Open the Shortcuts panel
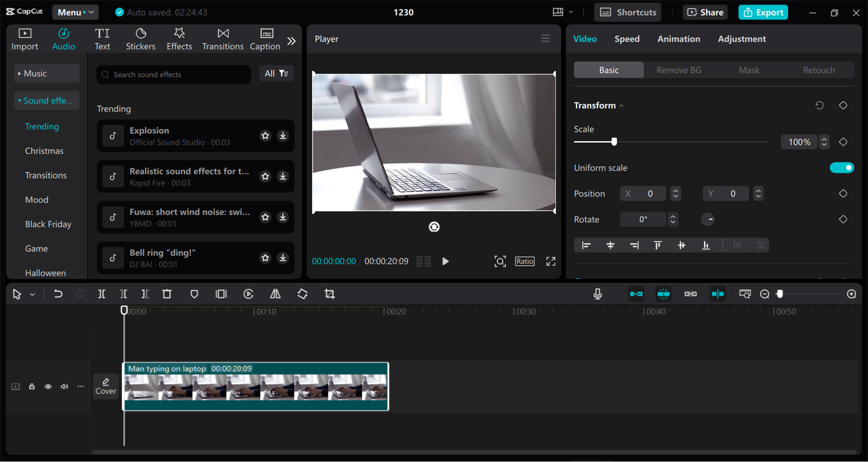The width and height of the screenshot is (868, 462). point(628,12)
